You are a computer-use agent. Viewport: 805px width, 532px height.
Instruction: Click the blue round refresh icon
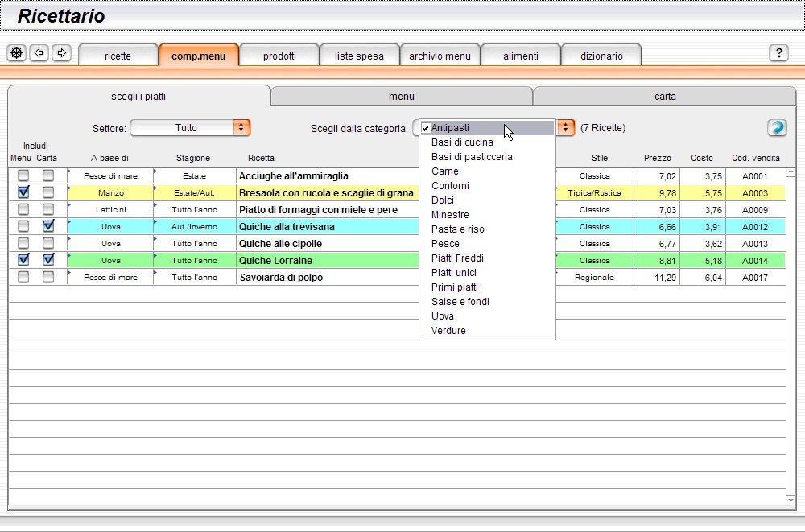tap(777, 127)
